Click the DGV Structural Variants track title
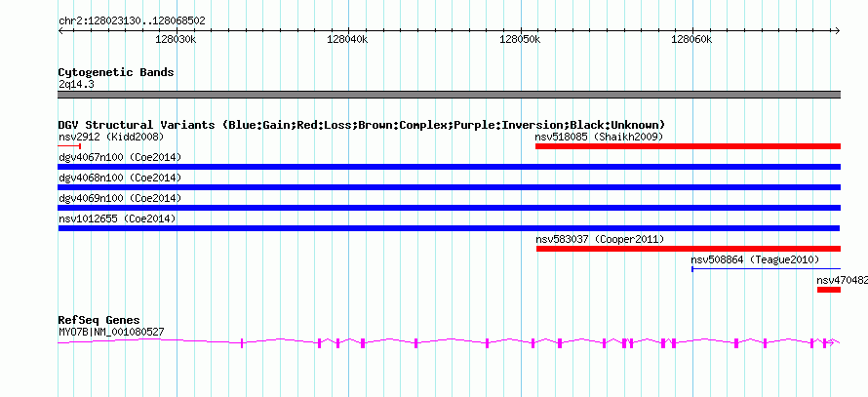This screenshot has height=397, width=868. [362, 125]
